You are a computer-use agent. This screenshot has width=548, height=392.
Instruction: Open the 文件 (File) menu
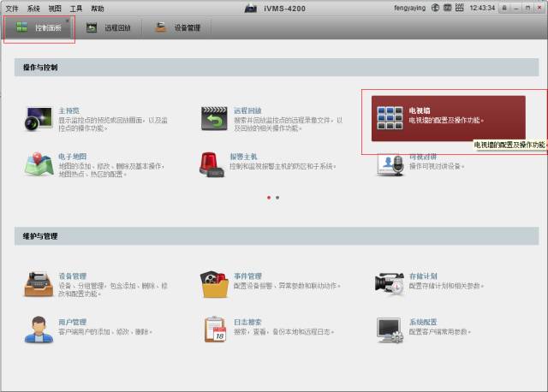(12, 8)
